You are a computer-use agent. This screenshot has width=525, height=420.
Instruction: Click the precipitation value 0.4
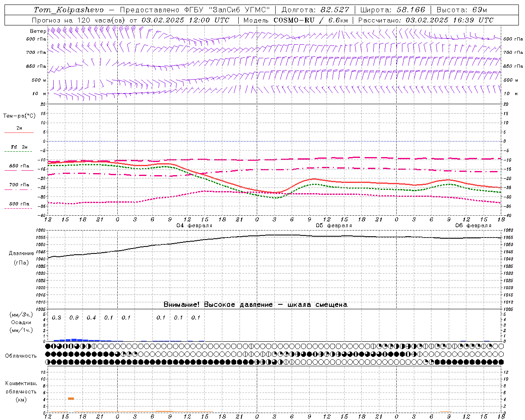[x=91, y=318]
